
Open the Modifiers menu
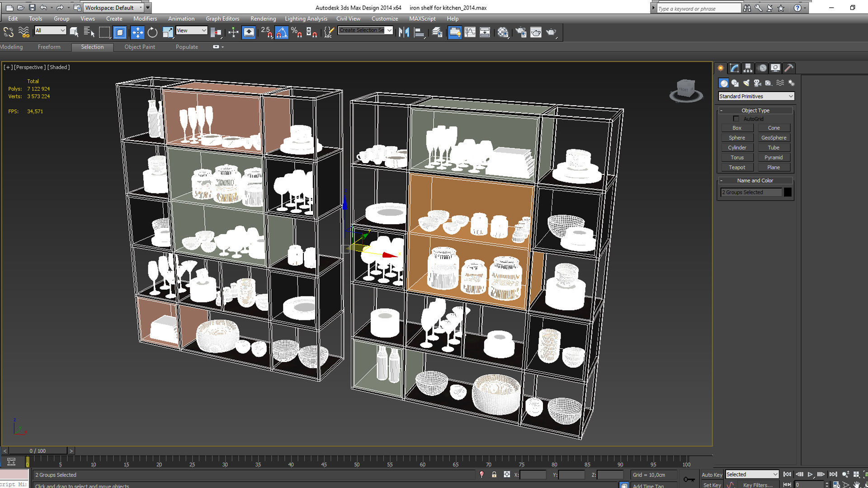pos(145,19)
